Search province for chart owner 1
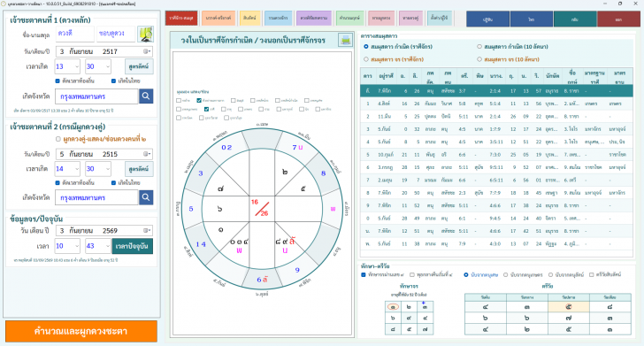Image resolution: width=644 pixels, height=346 pixels. [x=146, y=96]
